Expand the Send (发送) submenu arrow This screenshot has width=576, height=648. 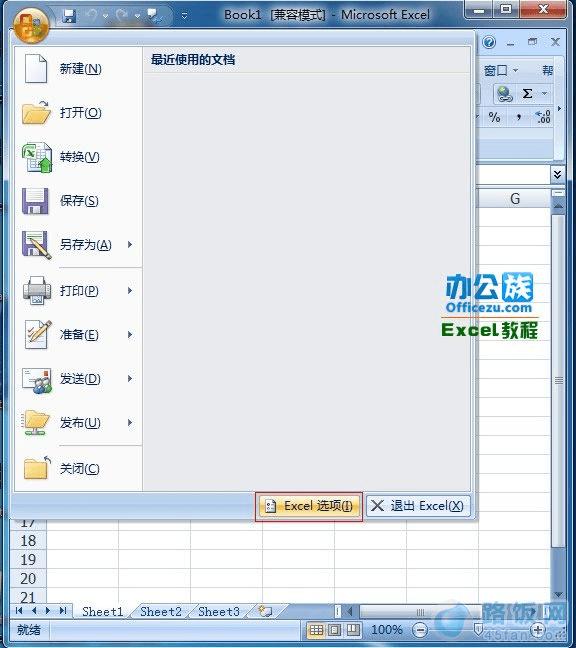pos(130,379)
